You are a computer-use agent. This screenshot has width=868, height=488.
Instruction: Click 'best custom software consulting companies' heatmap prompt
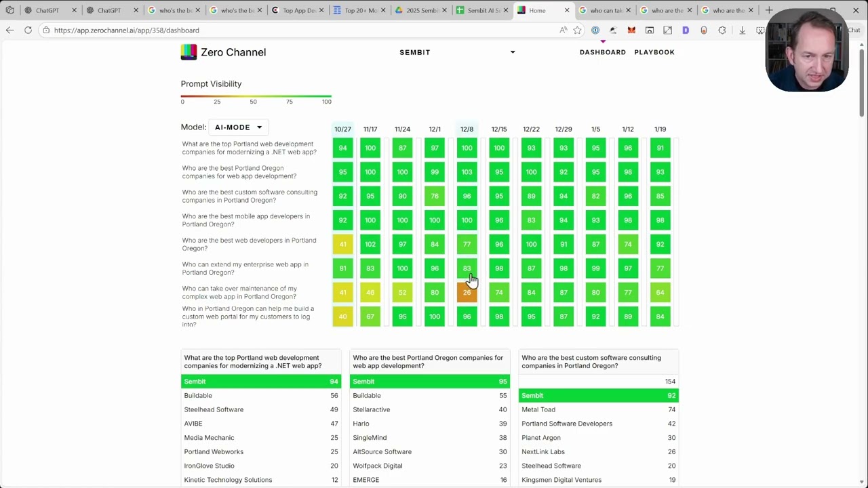click(250, 196)
